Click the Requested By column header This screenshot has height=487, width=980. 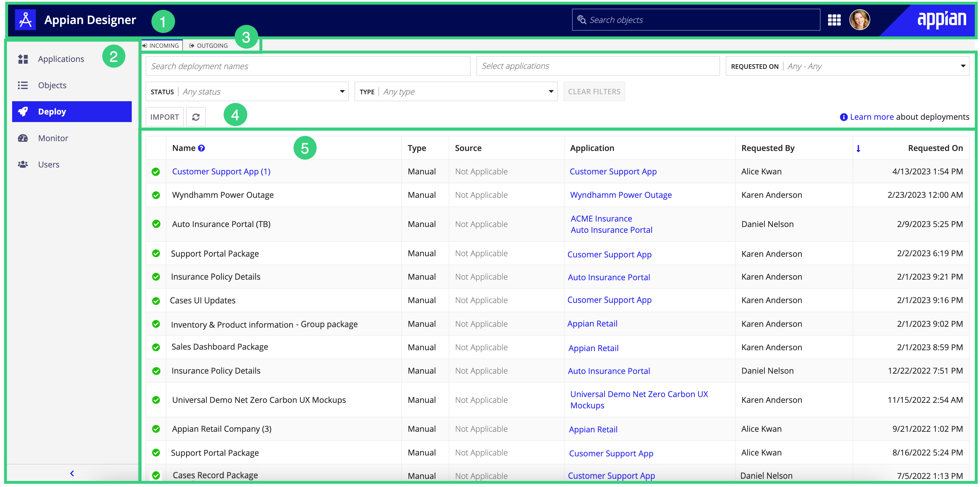pyautogui.click(x=768, y=148)
